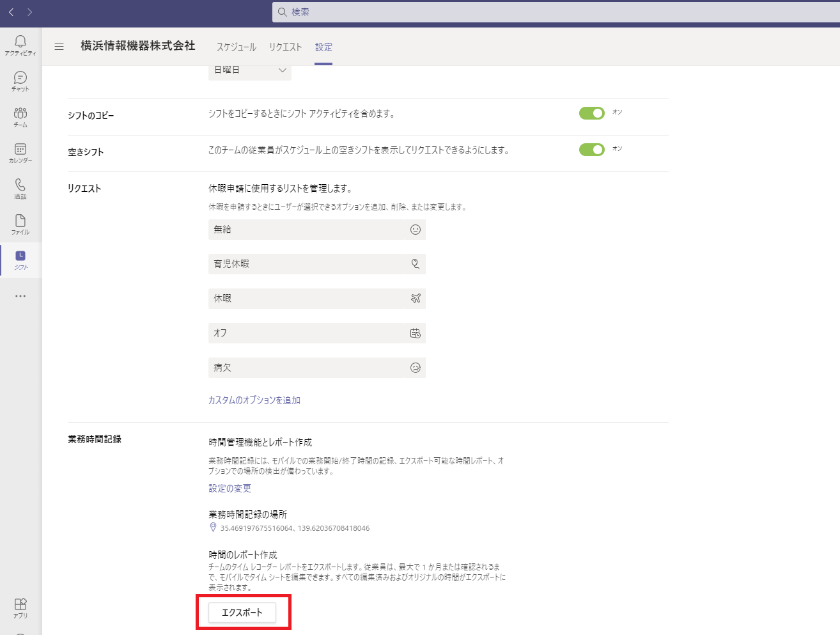Open more apps ellipsis in sidebar
Image resolution: width=840 pixels, height=635 pixels.
(20, 296)
